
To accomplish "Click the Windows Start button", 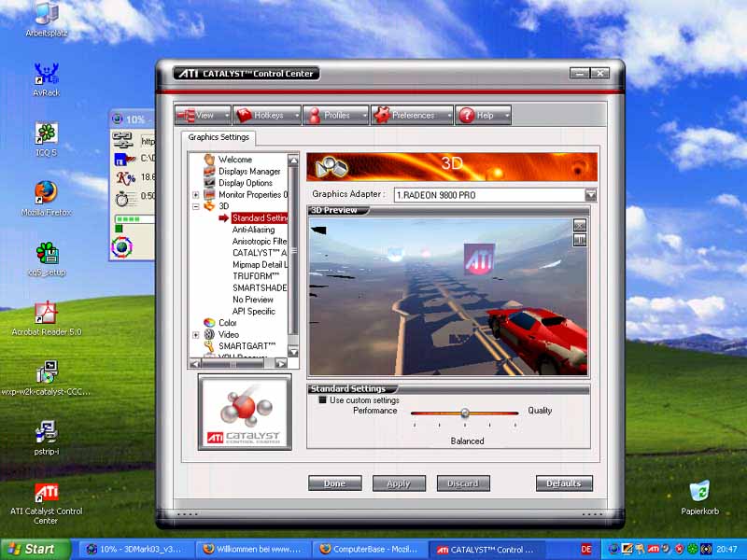I will click(35, 549).
